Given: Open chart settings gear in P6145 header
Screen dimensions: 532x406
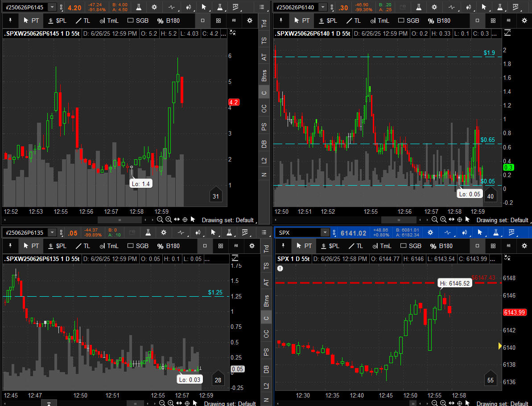Looking at the screenshot, I should (x=154, y=7).
